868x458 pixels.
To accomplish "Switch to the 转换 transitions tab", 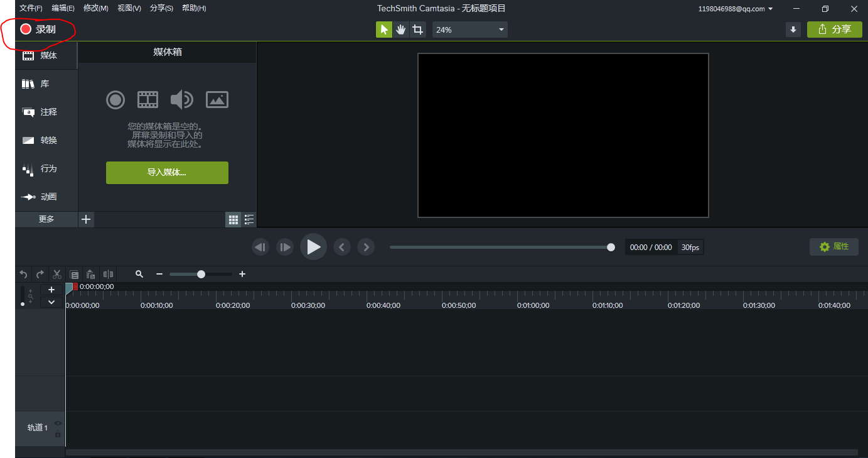I will coord(46,140).
